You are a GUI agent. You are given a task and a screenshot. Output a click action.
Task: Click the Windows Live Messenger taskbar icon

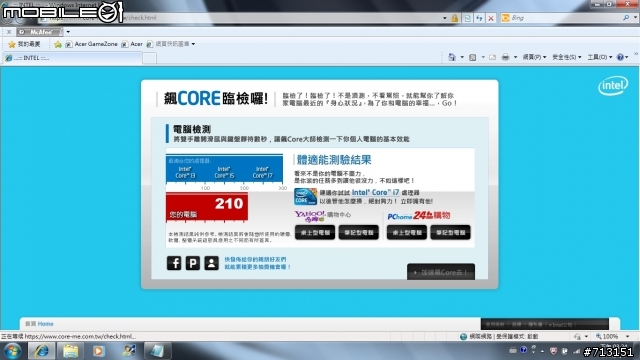click(x=129, y=351)
